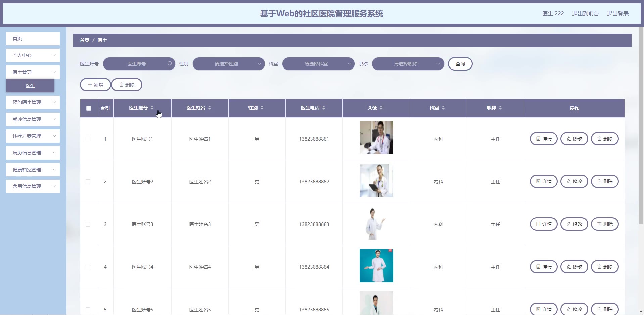Tick the checkbox for row 5
This screenshot has width=644, height=315.
[88, 310]
